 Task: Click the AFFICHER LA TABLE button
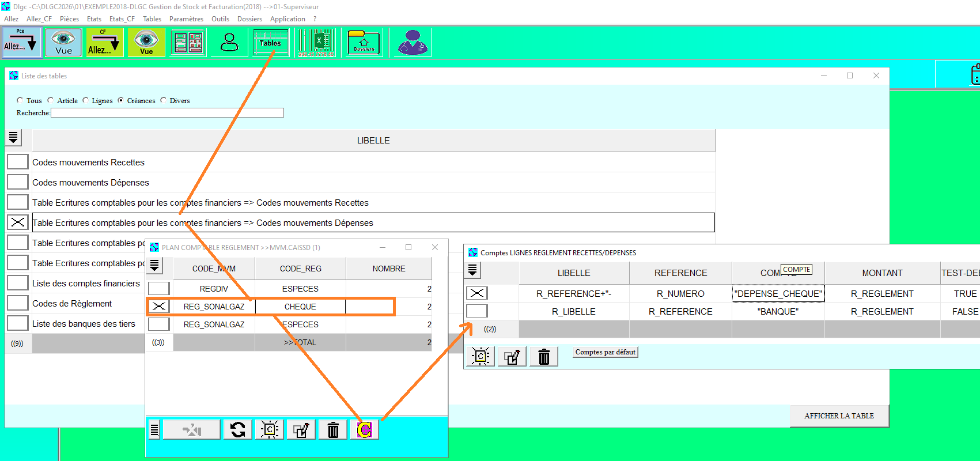[x=839, y=416]
